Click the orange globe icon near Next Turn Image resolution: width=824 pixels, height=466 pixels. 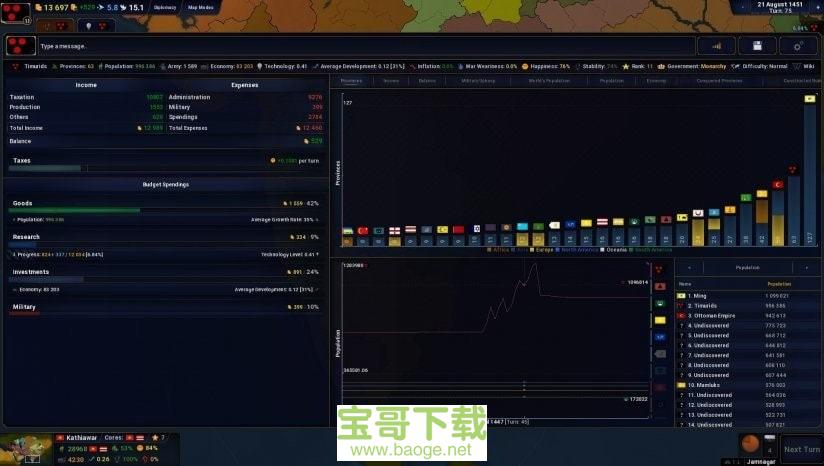point(751,443)
